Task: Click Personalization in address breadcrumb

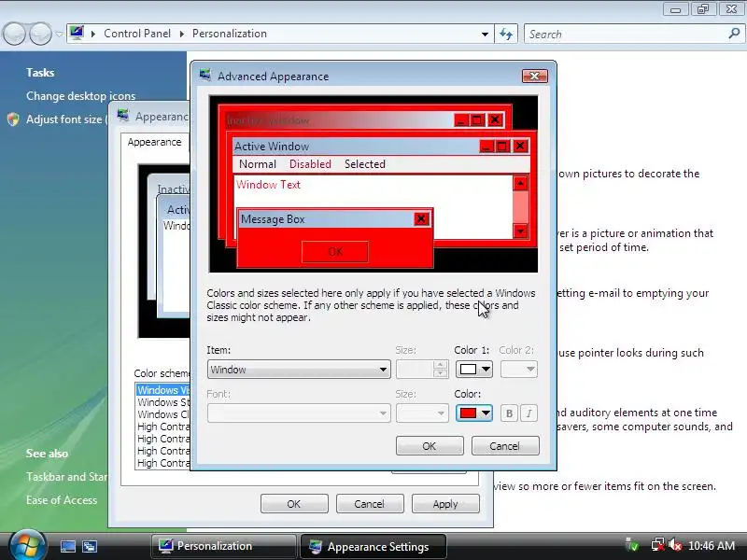Action: click(230, 34)
